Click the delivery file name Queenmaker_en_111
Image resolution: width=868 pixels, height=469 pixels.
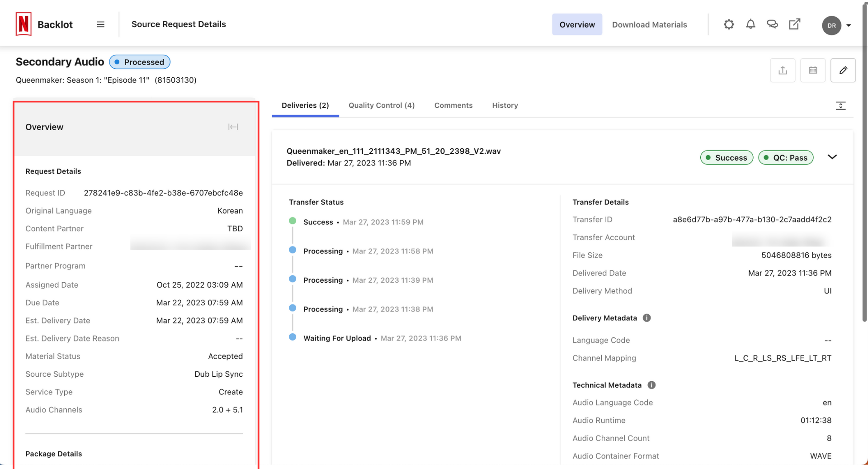pos(394,151)
